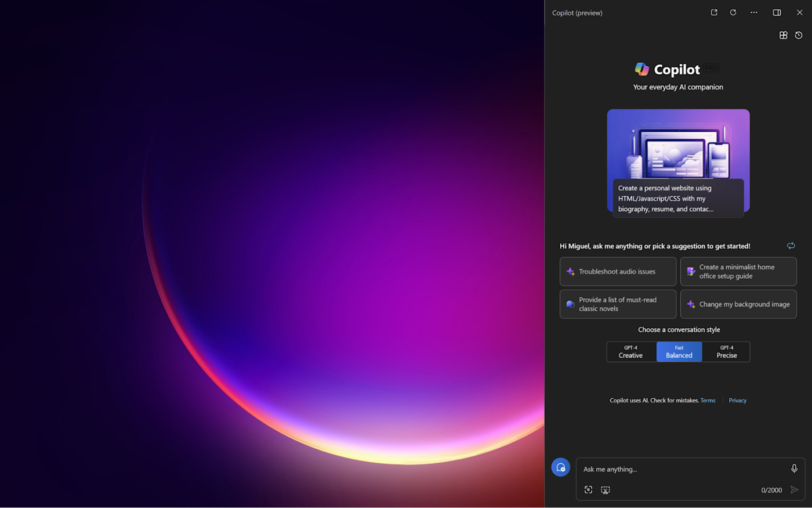
Task: Open the personal website suggestion card
Action: tap(678, 163)
